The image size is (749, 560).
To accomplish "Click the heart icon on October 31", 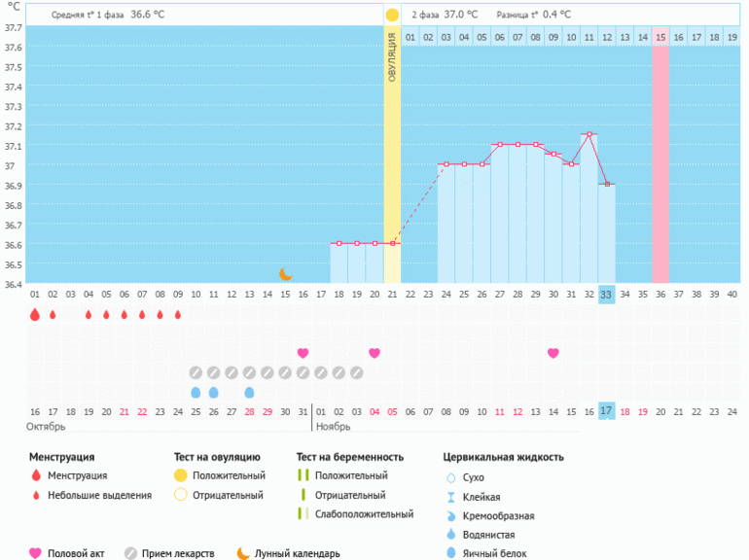I will click(x=303, y=353).
